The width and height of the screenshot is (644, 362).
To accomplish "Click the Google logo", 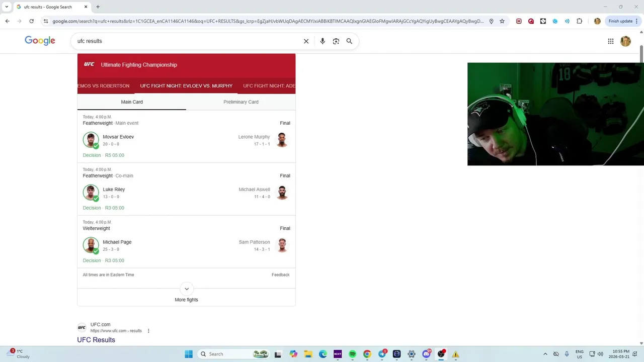I will point(40,41).
